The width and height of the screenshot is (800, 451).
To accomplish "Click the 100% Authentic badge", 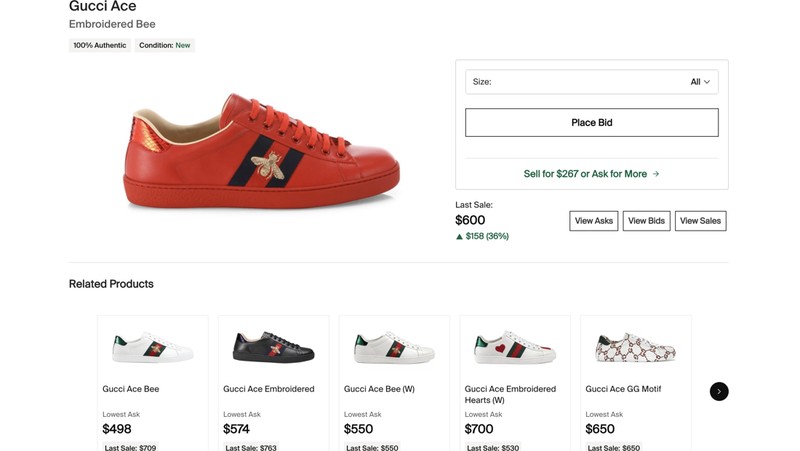I will point(99,45).
